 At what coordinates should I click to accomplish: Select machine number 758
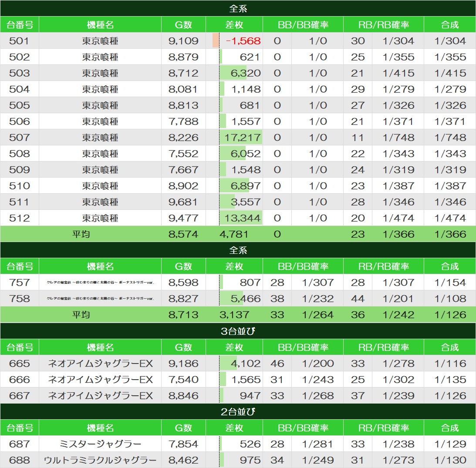tap(20, 298)
